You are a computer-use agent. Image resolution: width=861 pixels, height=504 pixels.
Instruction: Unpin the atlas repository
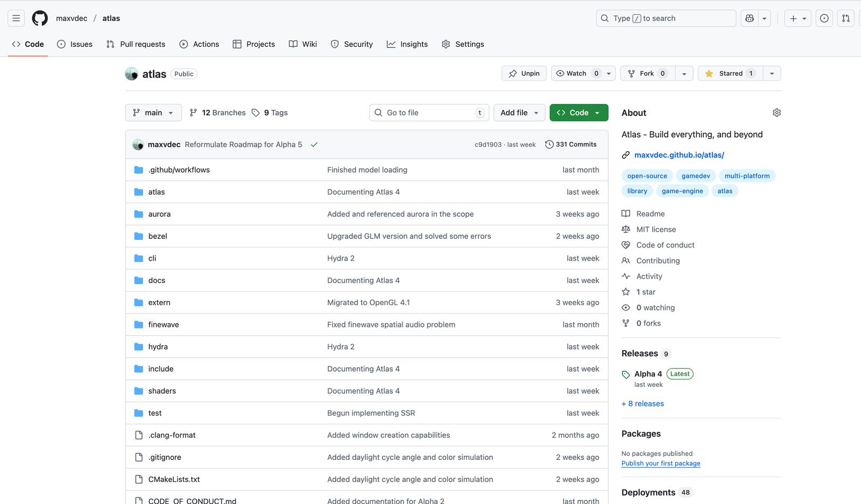coord(524,74)
